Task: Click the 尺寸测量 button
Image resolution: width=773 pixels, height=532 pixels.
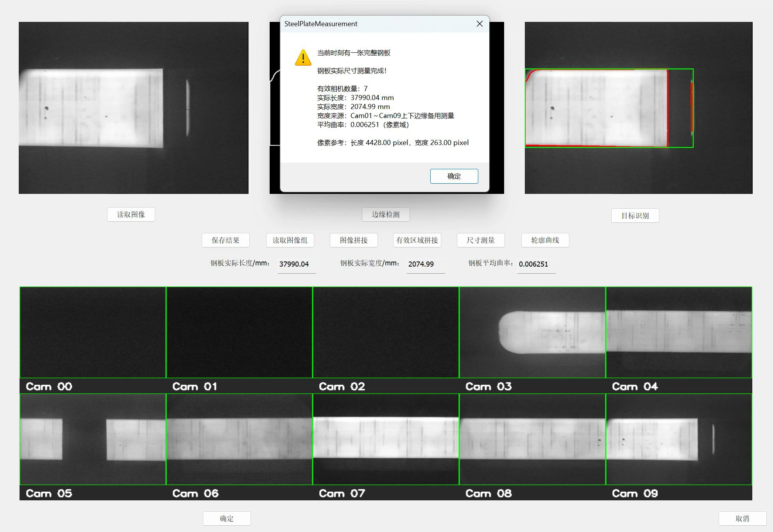Action: [481, 240]
